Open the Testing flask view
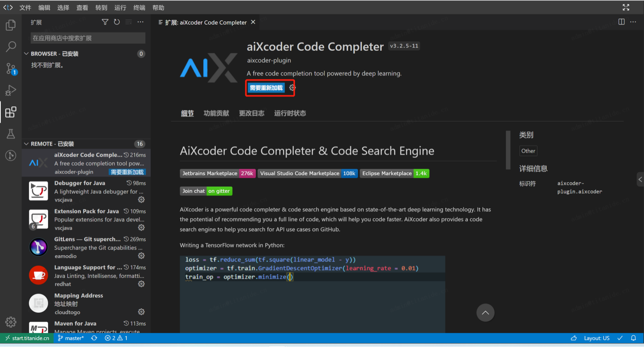 tap(11, 134)
